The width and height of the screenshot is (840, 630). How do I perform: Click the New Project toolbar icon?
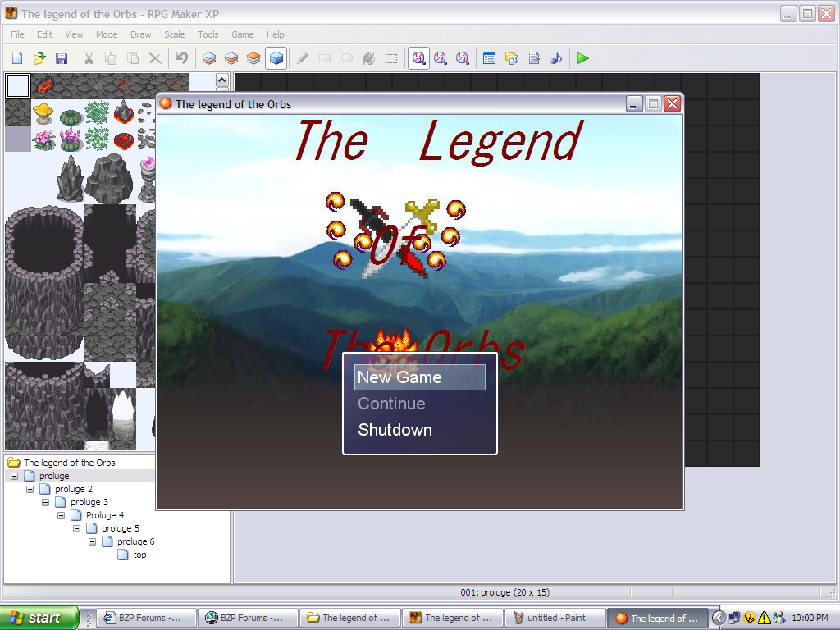17,58
